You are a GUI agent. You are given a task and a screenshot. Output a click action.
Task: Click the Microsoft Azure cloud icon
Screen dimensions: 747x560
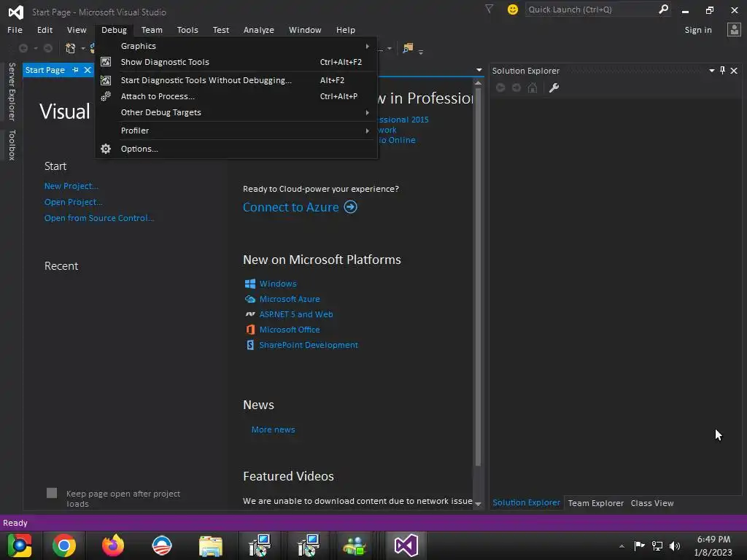click(x=250, y=299)
